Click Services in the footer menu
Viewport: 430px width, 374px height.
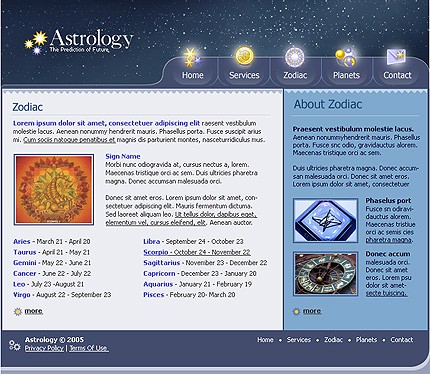tap(299, 340)
